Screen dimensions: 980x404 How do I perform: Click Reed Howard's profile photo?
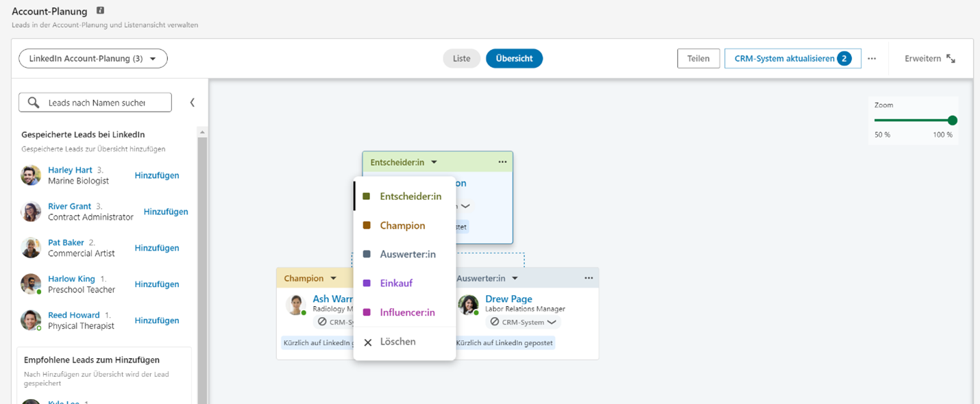(x=31, y=320)
